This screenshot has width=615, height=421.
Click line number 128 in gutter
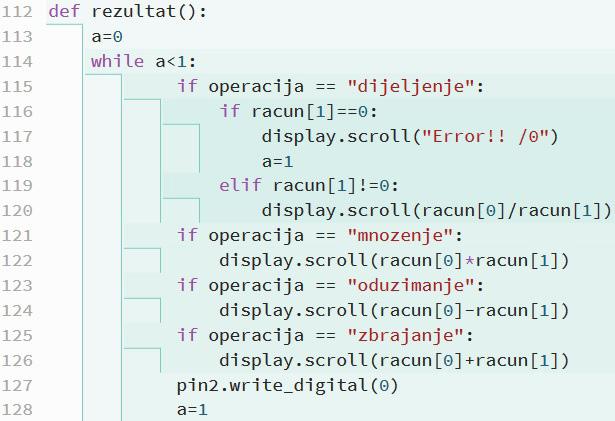click(17, 410)
